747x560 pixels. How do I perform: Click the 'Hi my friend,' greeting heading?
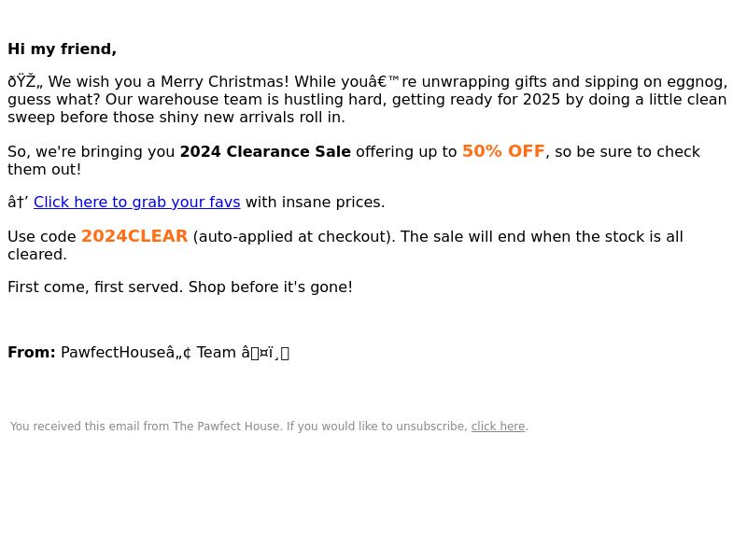pyautogui.click(x=62, y=49)
